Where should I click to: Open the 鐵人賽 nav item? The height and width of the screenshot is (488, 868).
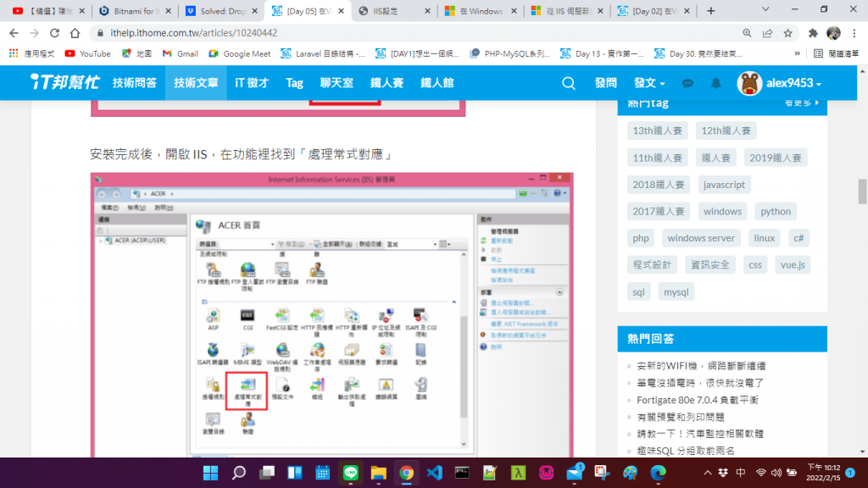(387, 83)
